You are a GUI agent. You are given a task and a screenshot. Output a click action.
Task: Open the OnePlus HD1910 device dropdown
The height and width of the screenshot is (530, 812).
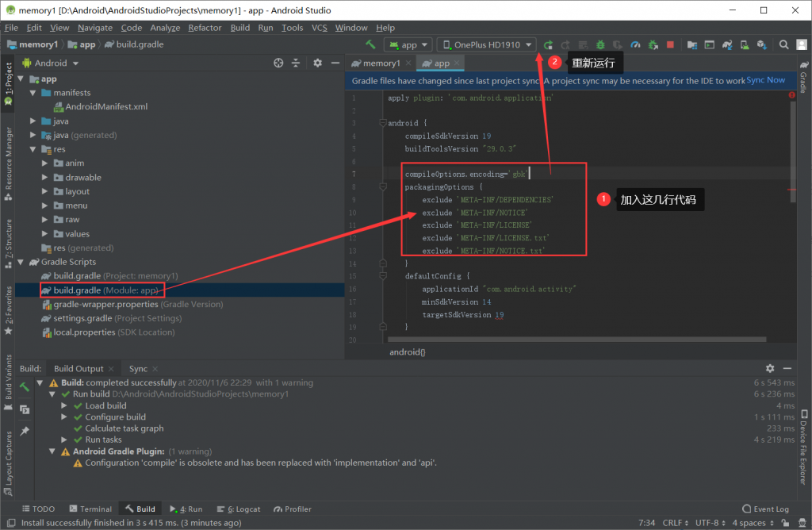pos(487,45)
